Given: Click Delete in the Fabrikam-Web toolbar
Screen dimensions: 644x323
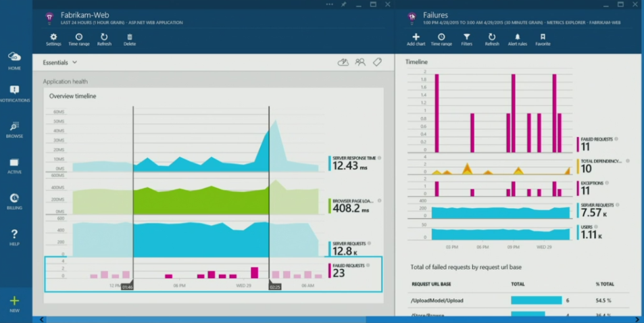Looking at the screenshot, I should (x=130, y=39).
